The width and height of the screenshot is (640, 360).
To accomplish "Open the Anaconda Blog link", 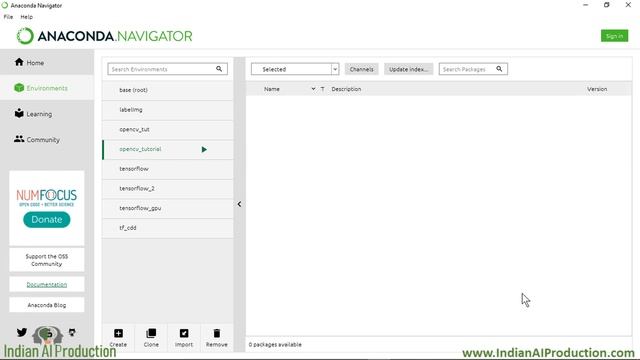I will pos(47,305).
